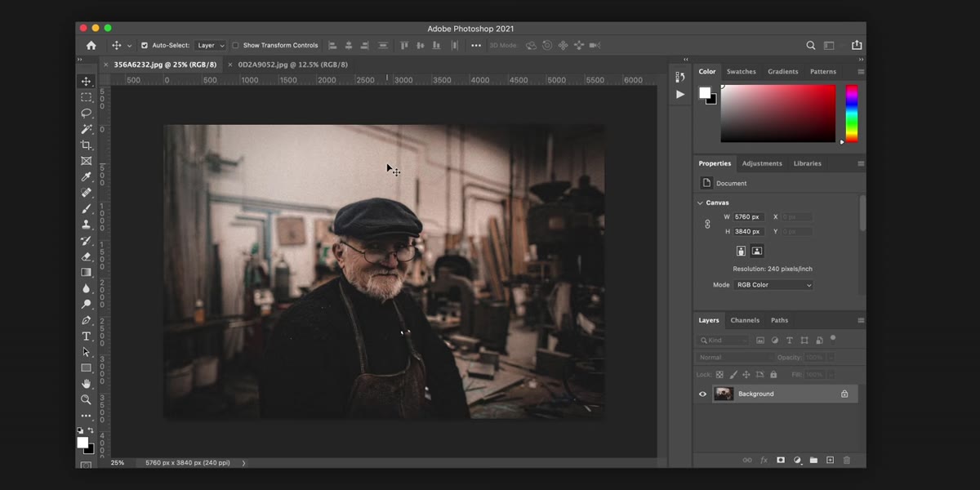
Task: Open the Color panel menu
Action: pos(861,72)
